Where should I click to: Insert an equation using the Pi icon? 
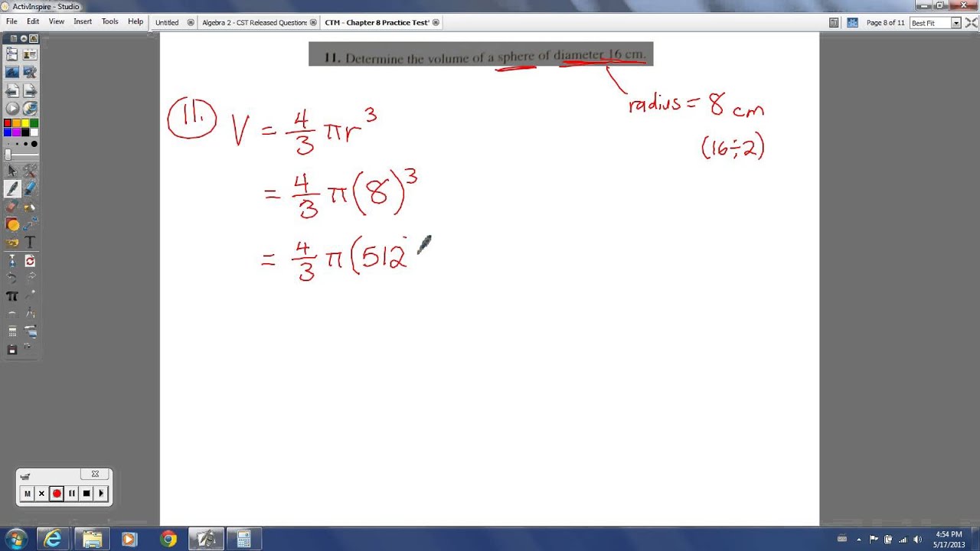12,296
